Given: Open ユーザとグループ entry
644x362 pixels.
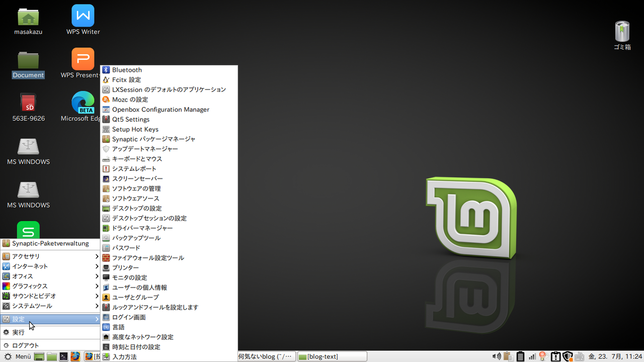Looking at the screenshot, I should [169, 297].
